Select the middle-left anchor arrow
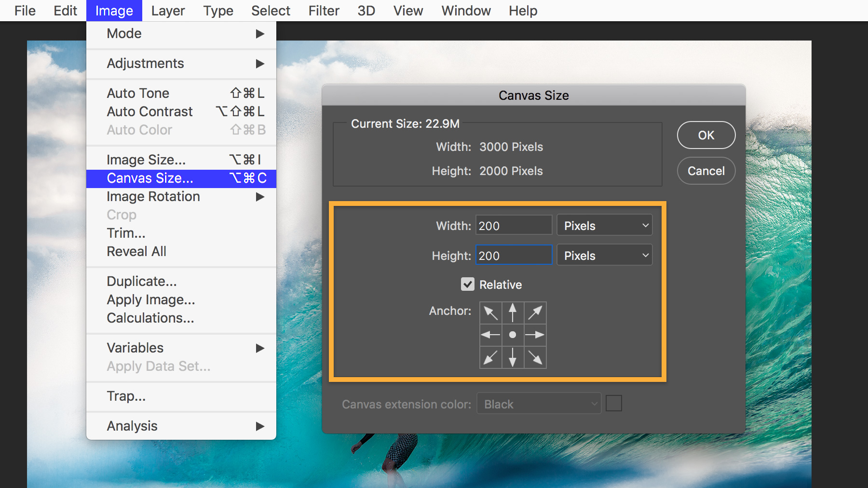 click(490, 335)
